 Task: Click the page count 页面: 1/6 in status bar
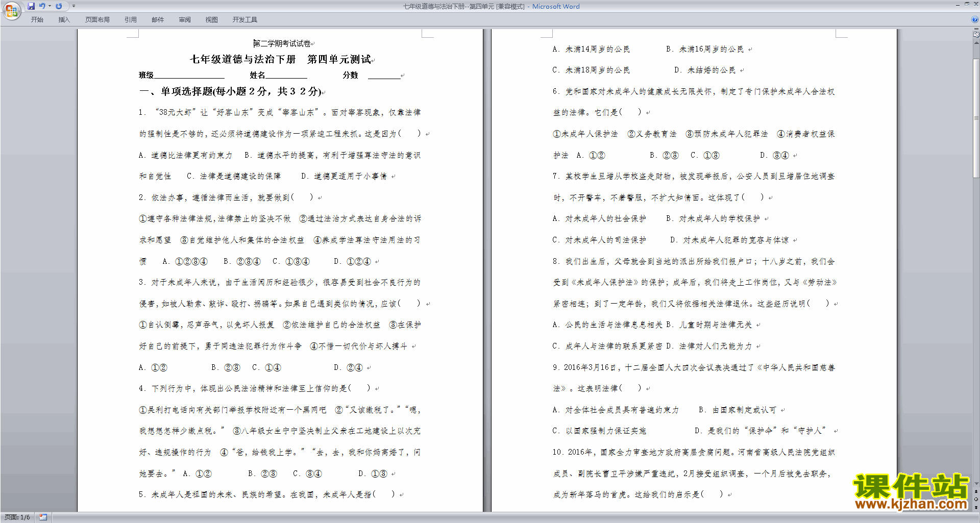(17, 517)
